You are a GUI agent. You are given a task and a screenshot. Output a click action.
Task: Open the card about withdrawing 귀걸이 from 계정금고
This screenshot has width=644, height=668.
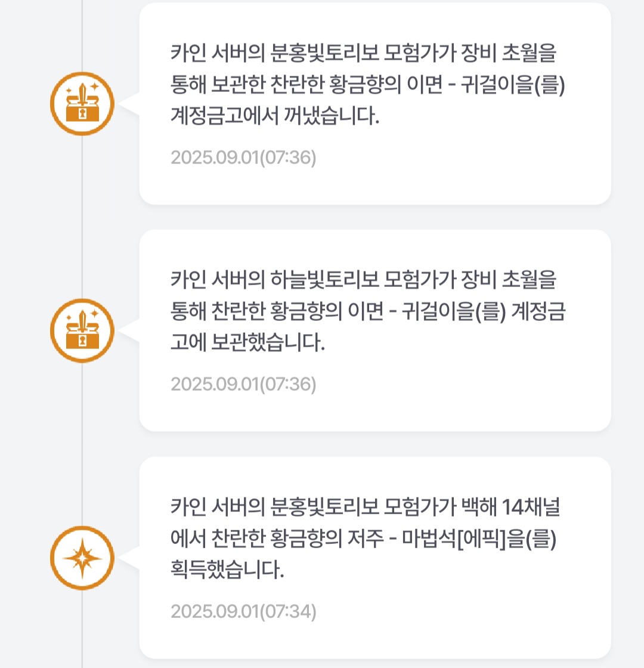[375, 104]
